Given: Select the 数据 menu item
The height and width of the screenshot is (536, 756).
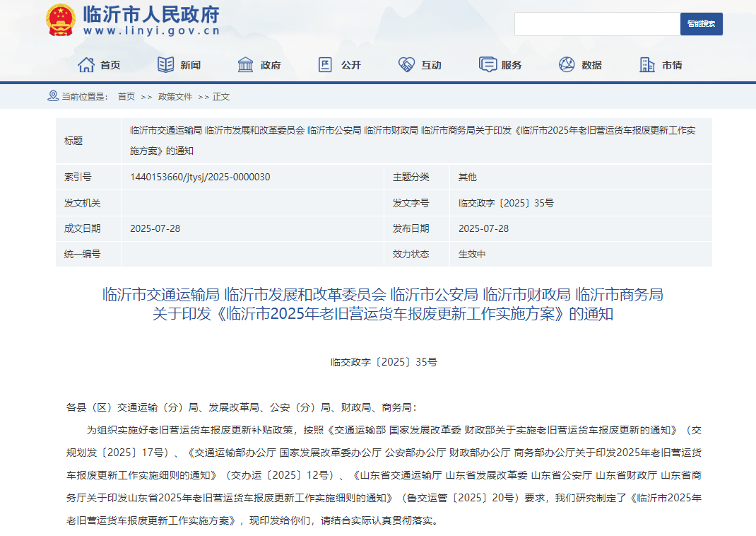Looking at the screenshot, I should click(591, 65).
